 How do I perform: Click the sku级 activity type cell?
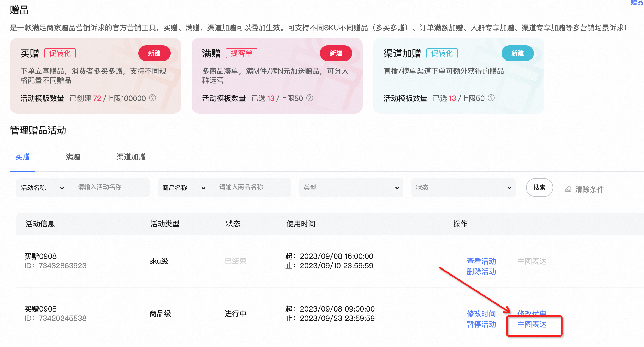pyautogui.click(x=159, y=261)
